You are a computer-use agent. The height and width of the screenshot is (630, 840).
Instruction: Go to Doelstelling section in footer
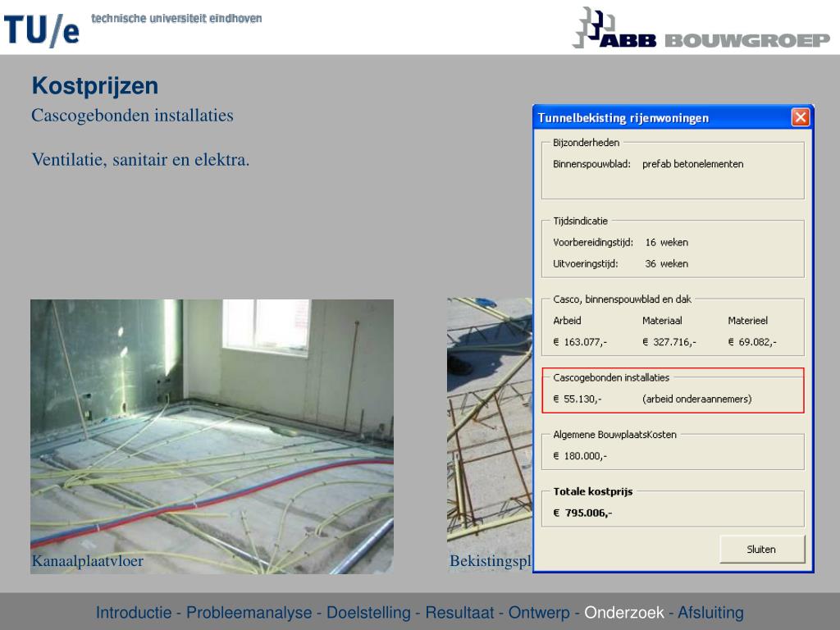368,612
